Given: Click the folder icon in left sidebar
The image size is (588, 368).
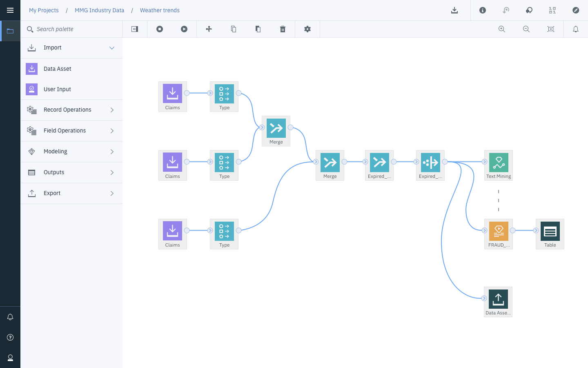Looking at the screenshot, I should pos(10,31).
